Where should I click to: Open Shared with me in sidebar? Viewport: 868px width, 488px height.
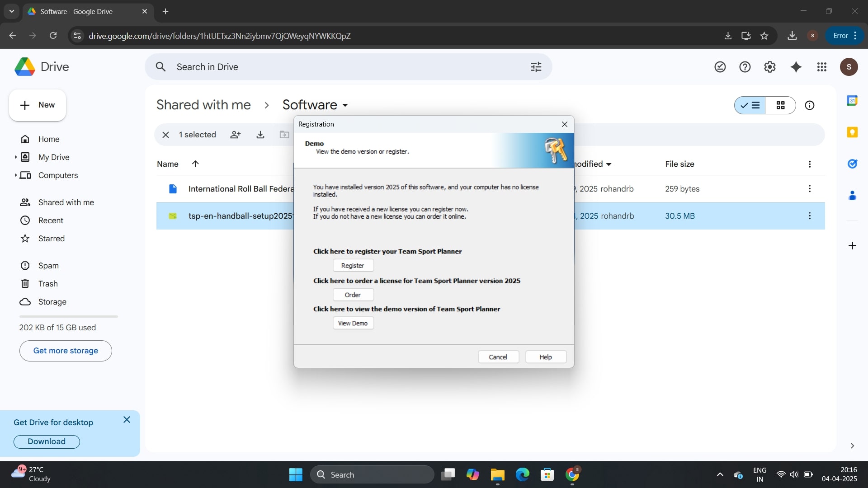click(x=66, y=202)
